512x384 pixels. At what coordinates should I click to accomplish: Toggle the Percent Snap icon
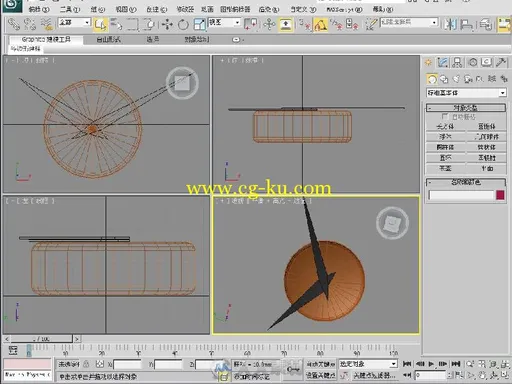pyautogui.click(x=336, y=24)
